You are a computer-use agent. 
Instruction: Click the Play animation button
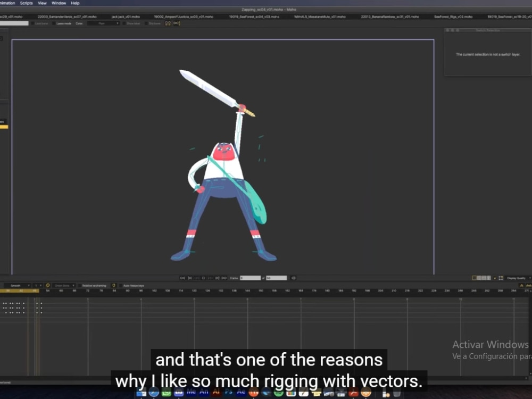click(210, 278)
